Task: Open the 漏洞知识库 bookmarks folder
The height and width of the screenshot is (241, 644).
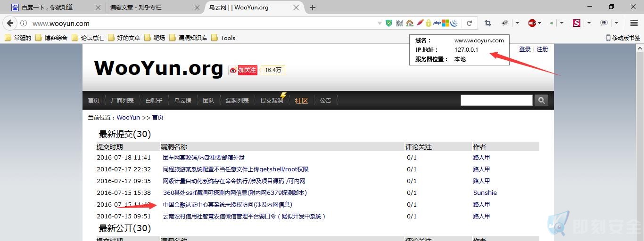Action: coord(188,38)
